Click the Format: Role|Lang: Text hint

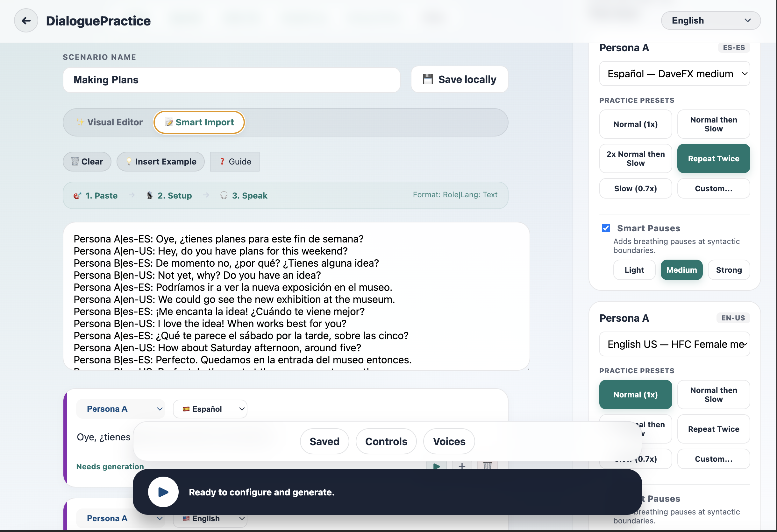pos(455,195)
